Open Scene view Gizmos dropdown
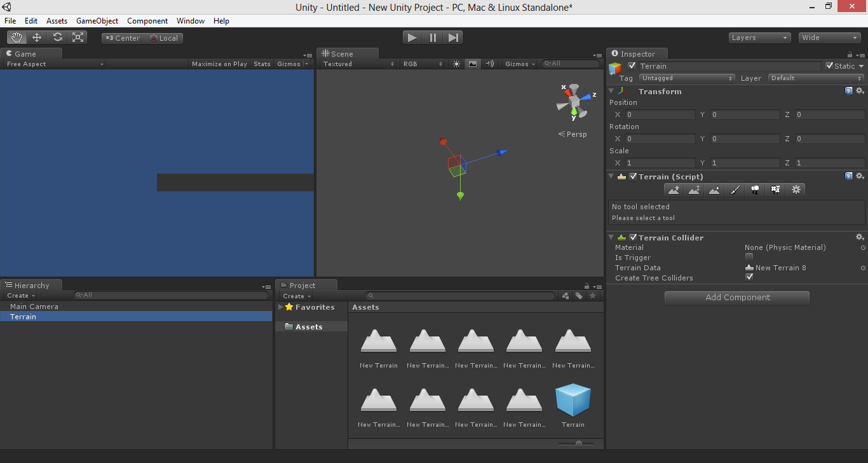Image resolution: width=868 pixels, height=463 pixels. [x=520, y=64]
